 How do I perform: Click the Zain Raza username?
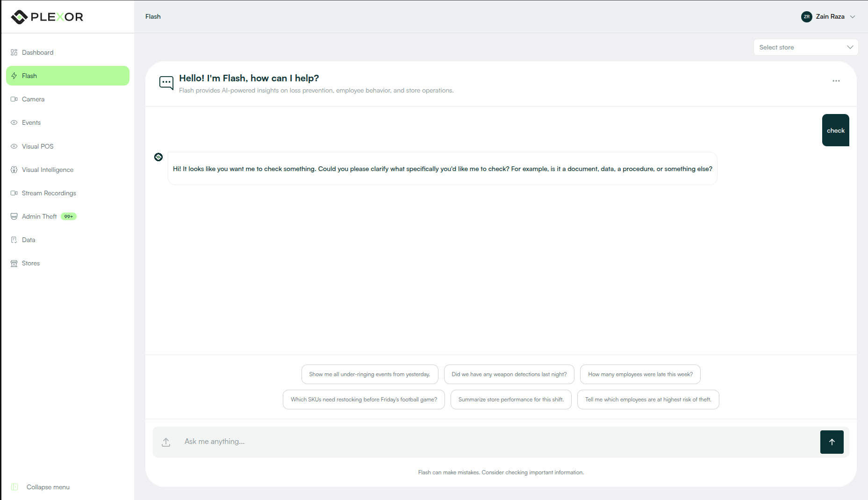[830, 16]
